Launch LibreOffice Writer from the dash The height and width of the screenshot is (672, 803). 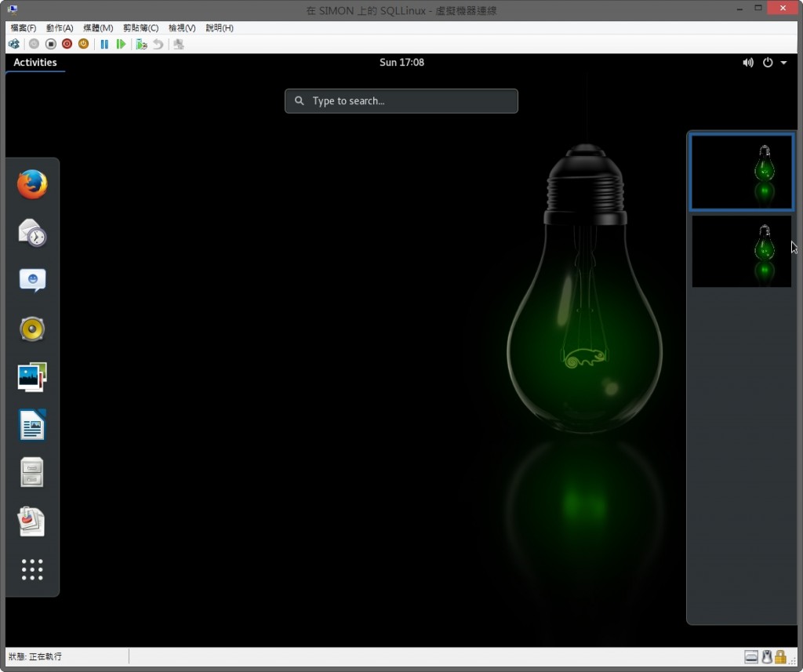coord(32,425)
